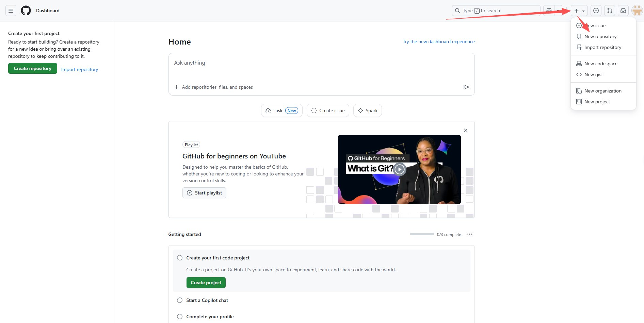This screenshot has height=323, width=644.
Task: Click the Getting started progress bar
Action: point(422,234)
